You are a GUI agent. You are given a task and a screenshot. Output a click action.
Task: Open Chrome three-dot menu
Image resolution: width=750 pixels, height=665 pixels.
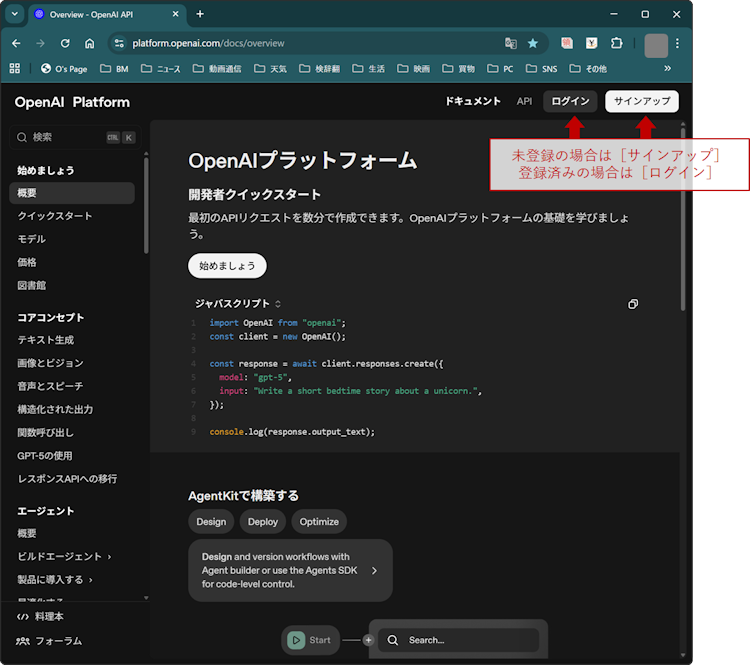678,44
